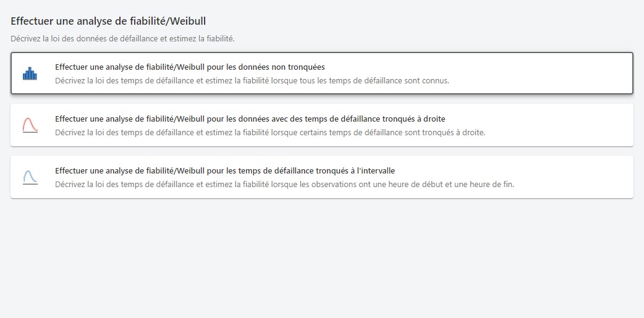Open the 'tronqués à l'intervalle' analysis title
The image size is (644, 318).
click(x=225, y=170)
